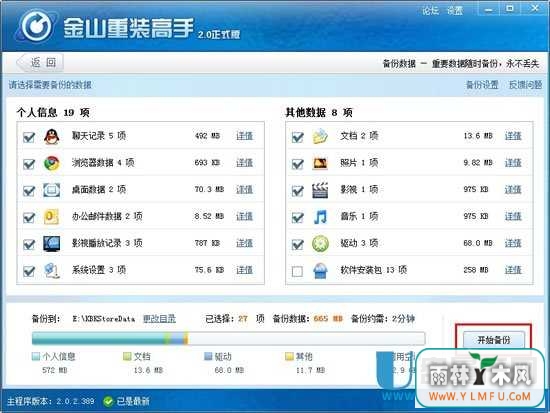This screenshot has height=413, width=550.
Task: Uncheck the 文档 documents checkbox
Action: pyautogui.click(x=297, y=137)
